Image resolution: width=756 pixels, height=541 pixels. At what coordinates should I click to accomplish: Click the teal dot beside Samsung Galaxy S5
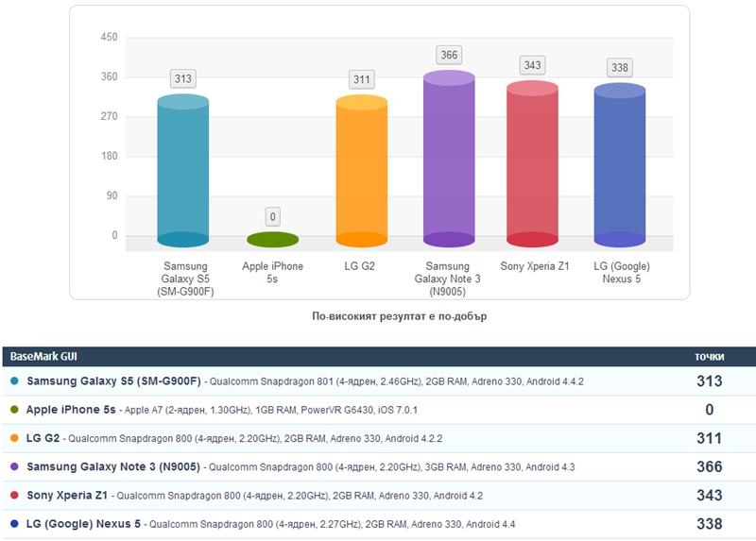14,381
